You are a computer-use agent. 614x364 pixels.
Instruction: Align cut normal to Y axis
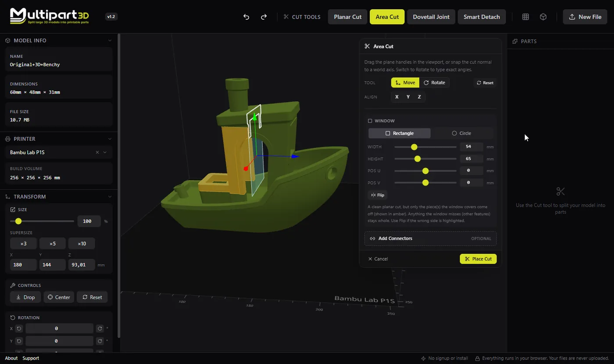point(408,97)
